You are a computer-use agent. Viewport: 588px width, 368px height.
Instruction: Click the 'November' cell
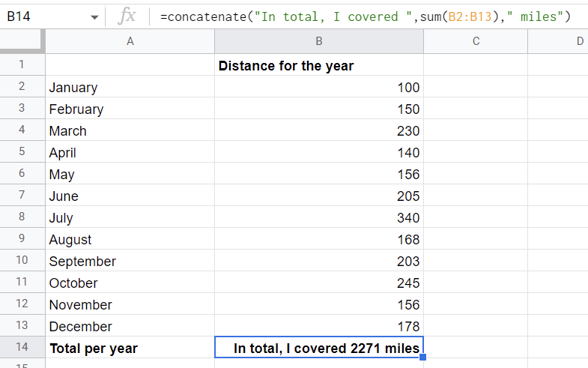(130, 304)
